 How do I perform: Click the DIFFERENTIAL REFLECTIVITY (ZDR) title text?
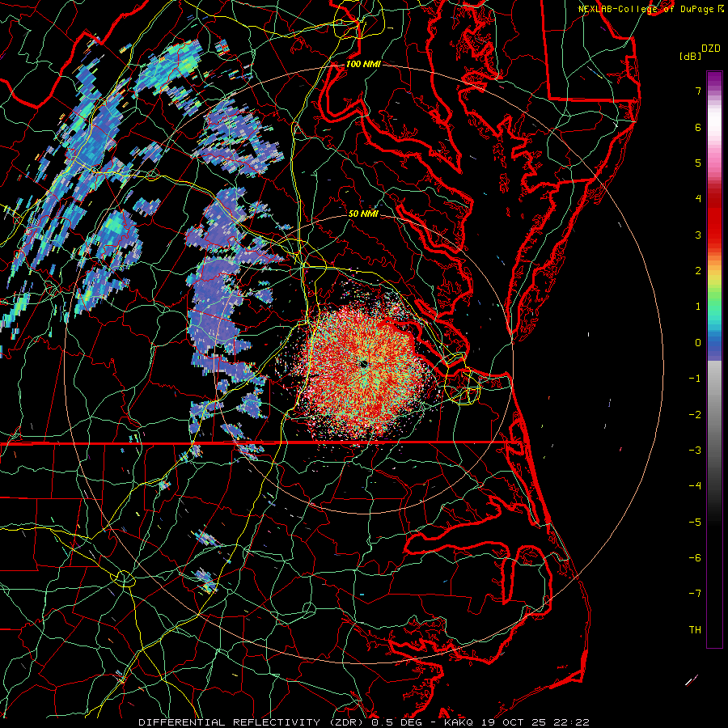[252, 722]
